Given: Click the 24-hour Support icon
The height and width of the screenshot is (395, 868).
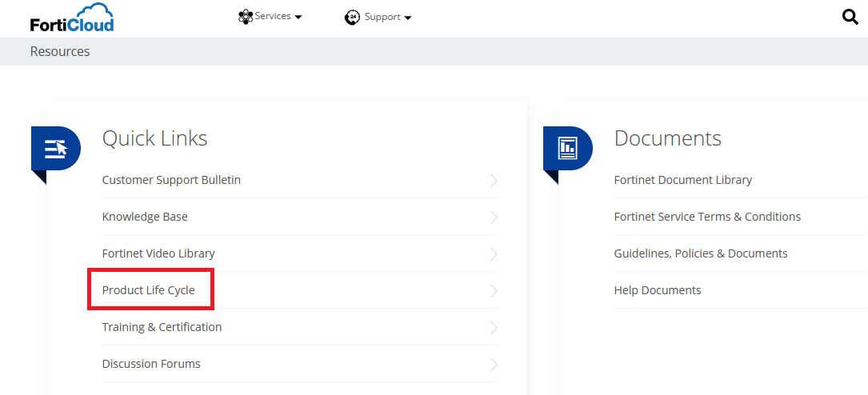Looking at the screenshot, I should click(352, 18).
